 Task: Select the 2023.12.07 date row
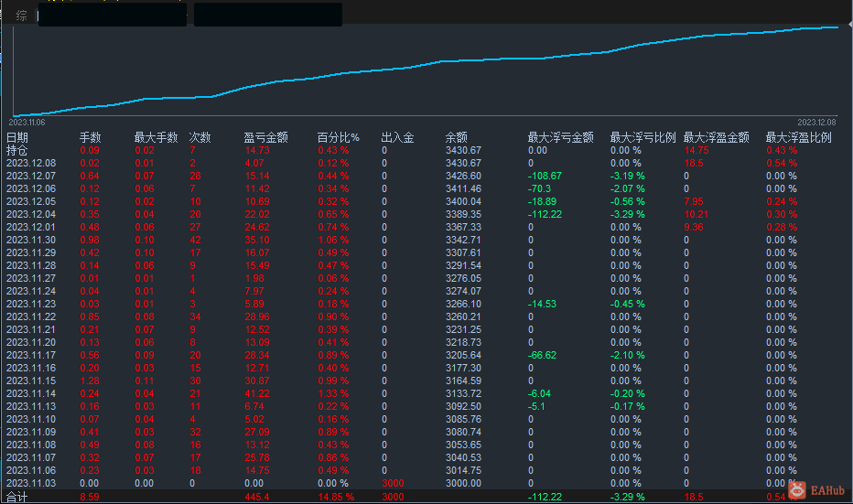31,176
